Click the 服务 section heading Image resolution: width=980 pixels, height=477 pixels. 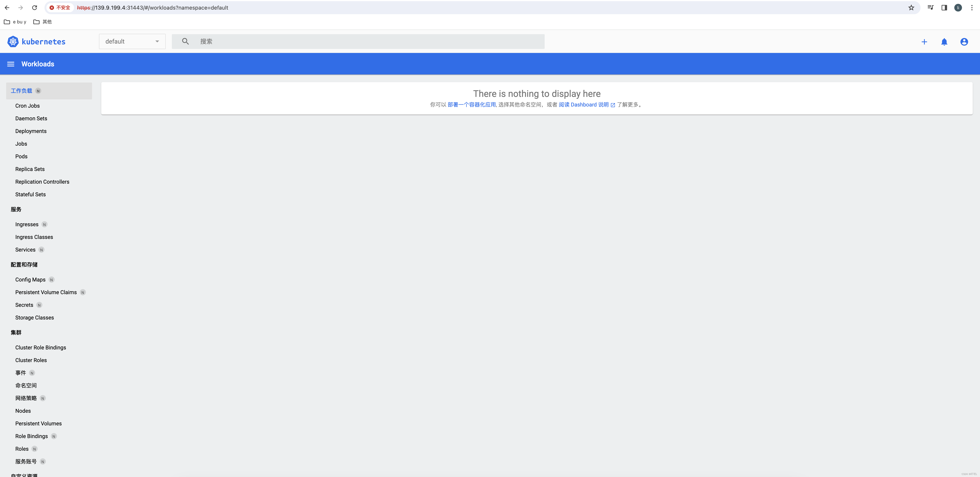(16, 209)
